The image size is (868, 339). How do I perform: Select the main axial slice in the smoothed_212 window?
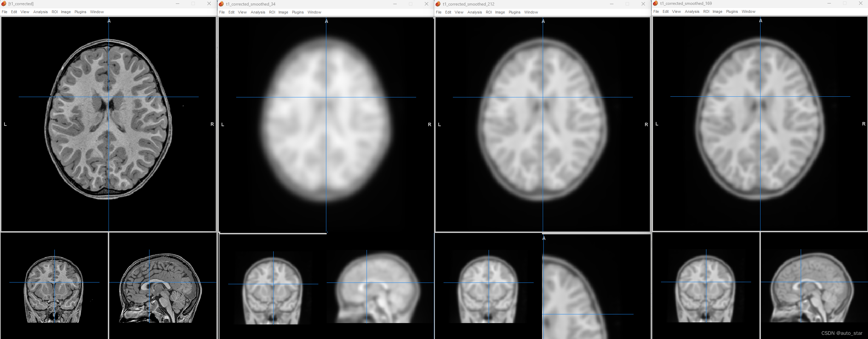click(543, 124)
